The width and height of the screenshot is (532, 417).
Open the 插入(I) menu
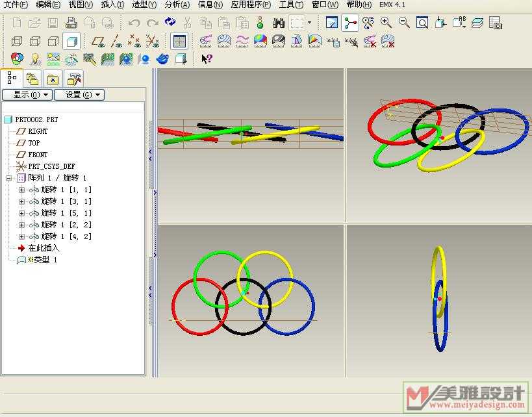click(x=112, y=5)
